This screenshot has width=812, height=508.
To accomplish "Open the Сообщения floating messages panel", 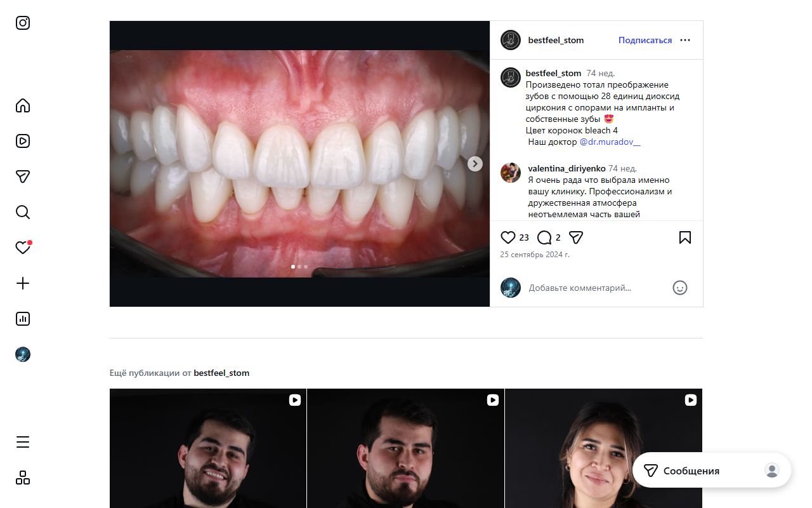I will pos(691,471).
